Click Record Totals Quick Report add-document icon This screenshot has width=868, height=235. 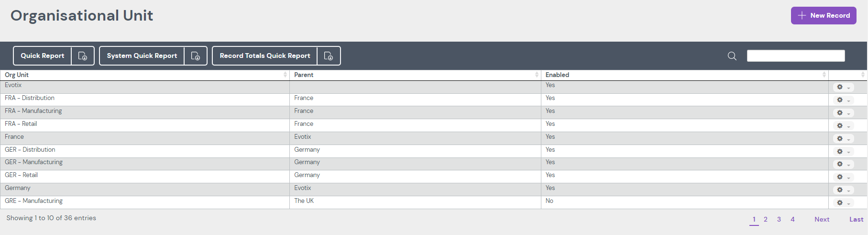(x=329, y=56)
